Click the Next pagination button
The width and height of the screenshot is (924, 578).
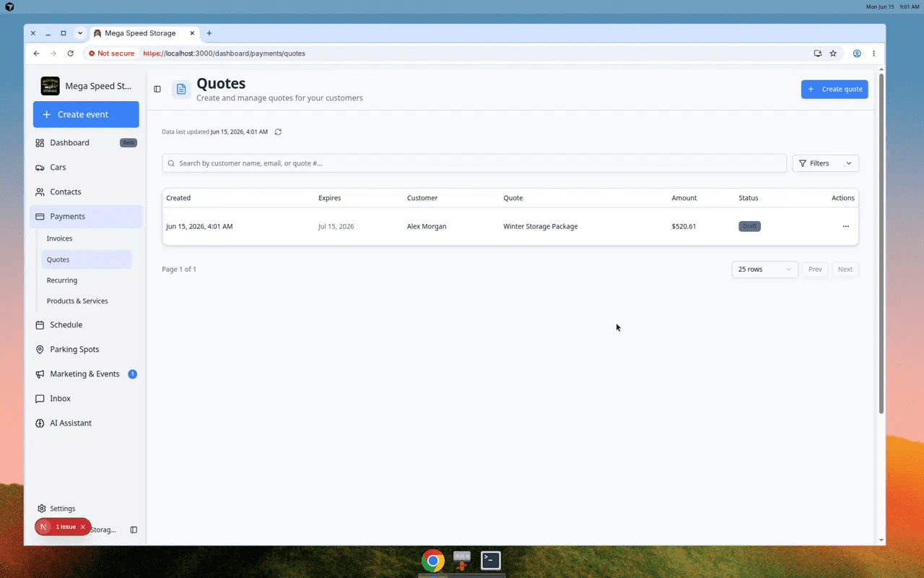(x=845, y=269)
